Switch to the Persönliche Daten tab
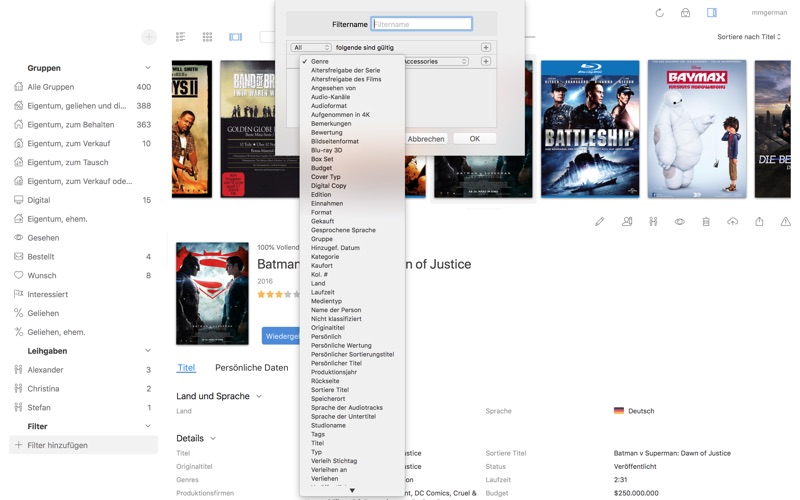The width and height of the screenshot is (800, 500). pyautogui.click(x=252, y=368)
